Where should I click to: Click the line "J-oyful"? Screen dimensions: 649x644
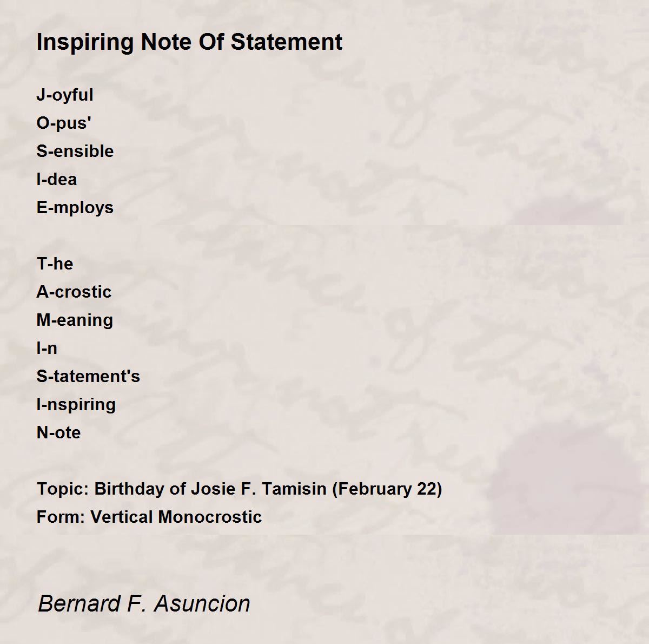[65, 95]
